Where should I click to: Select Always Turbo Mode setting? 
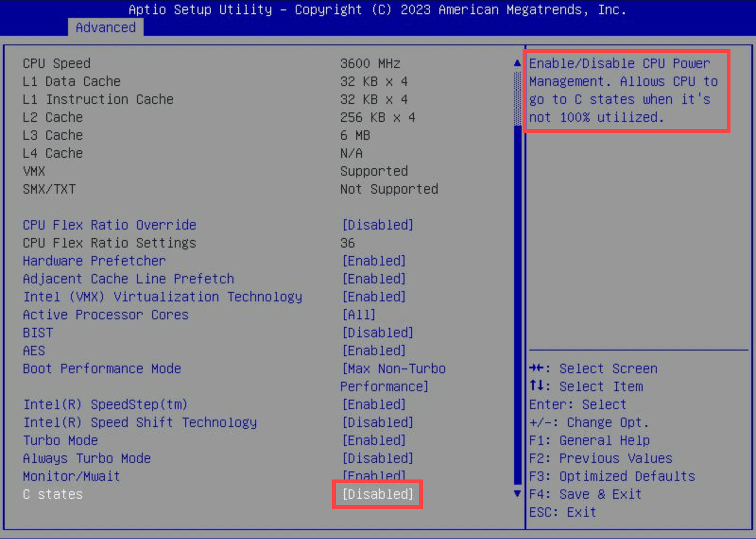pos(87,458)
